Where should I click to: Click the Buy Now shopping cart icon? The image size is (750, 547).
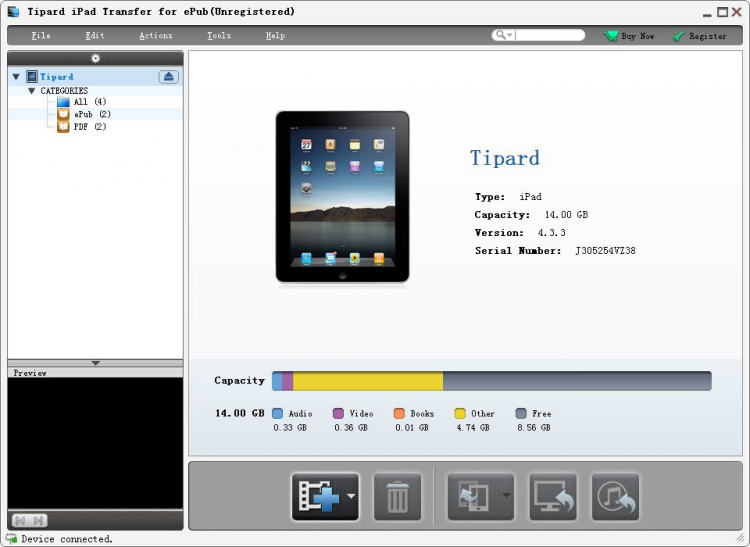pos(611,36)
